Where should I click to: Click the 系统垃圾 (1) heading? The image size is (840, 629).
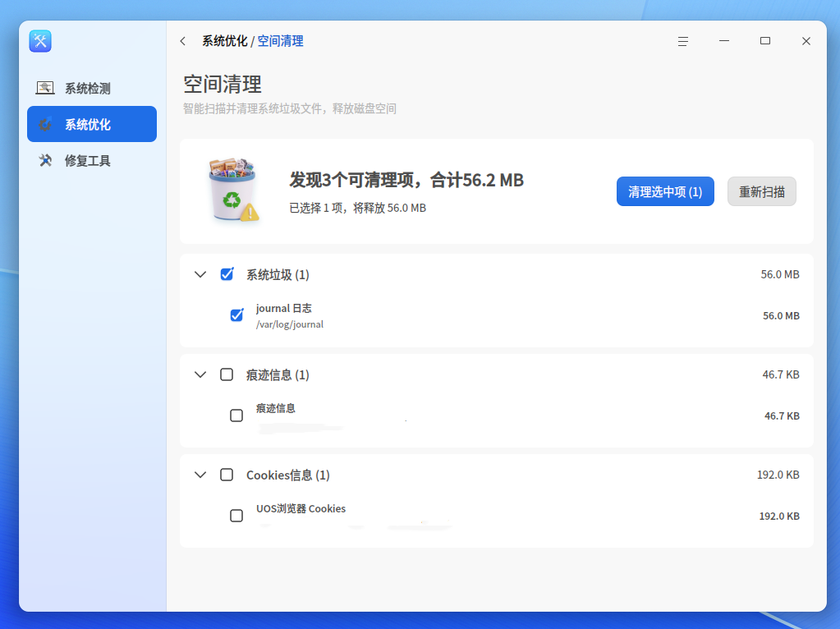click(x=278, y=275)
